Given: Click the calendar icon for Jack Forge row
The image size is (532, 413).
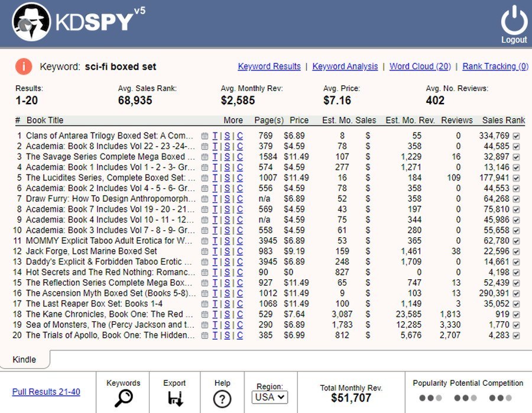Looking at the screenshot, I should point(205,251).
